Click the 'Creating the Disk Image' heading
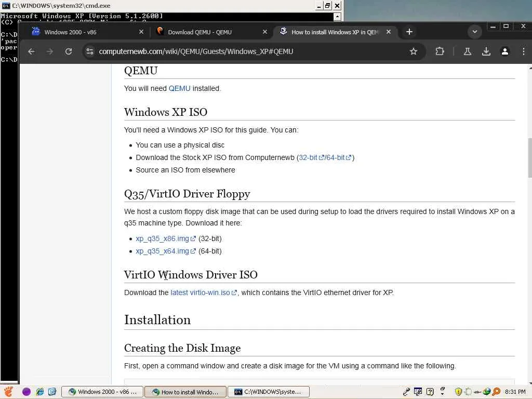The height and width of the screenshot is (399, 532). click(x=182, y=348)
